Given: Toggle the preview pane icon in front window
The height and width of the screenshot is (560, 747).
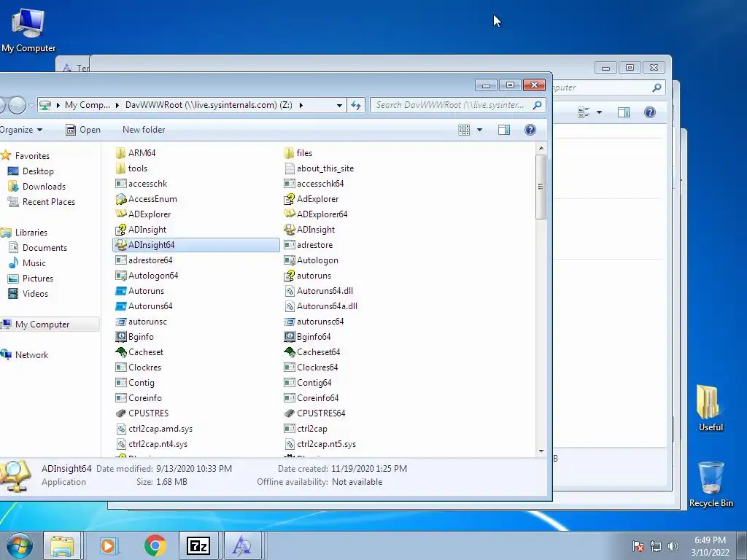Looking at the screenshot, I should tap(504, 130).
